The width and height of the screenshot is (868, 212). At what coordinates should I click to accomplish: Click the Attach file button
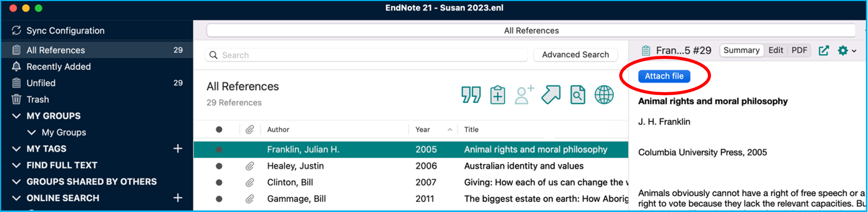(x=664, y=76)
